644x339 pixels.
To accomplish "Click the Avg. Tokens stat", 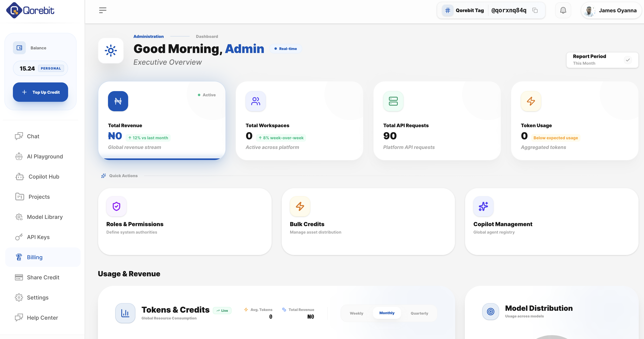I will point(258,313).
